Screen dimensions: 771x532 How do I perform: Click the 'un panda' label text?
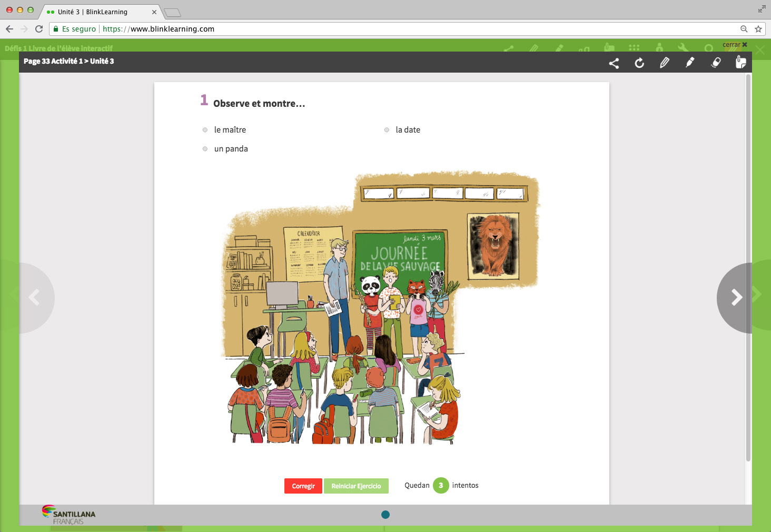point(231,149)
